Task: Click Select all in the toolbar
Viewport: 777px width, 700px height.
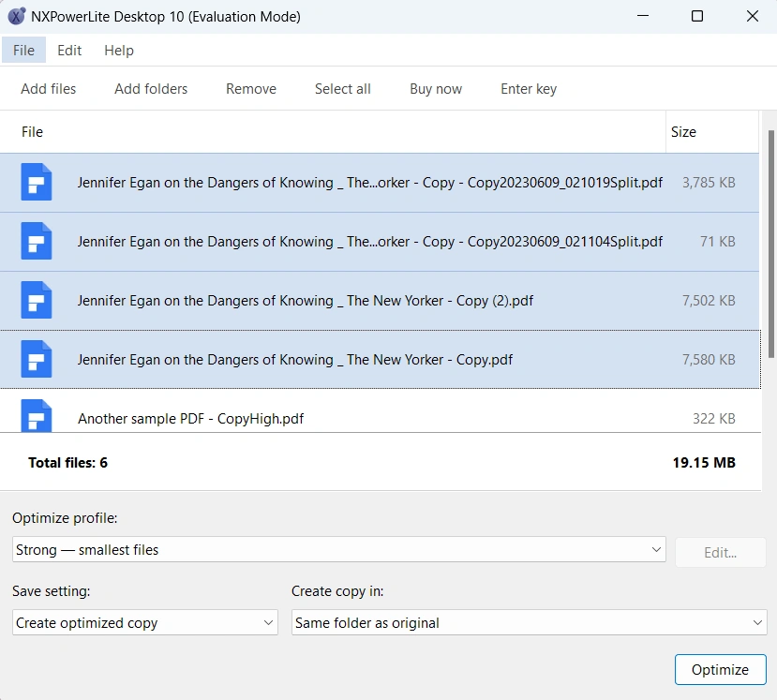Action: [x=343, y=89]
